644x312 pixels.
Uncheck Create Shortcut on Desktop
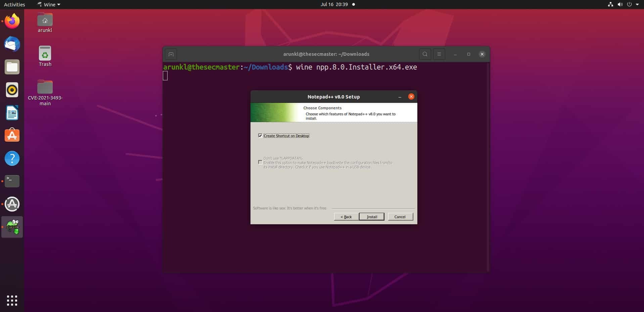coord(260,135)
